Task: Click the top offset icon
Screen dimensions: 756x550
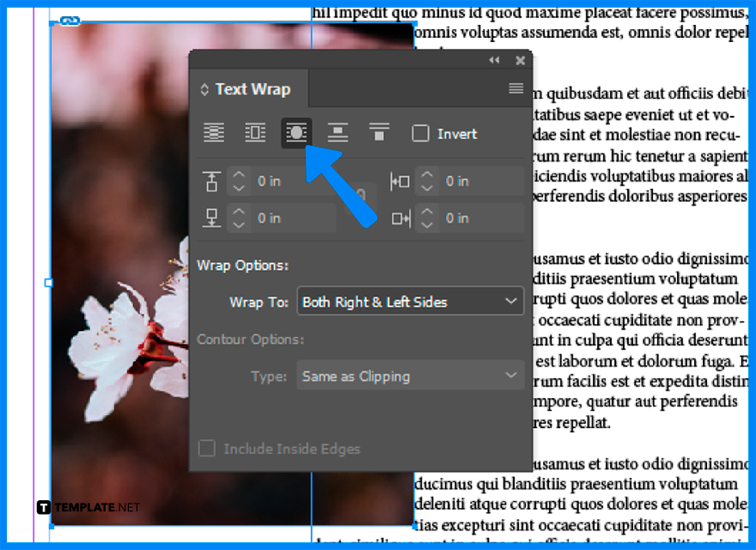Action: 211,180
